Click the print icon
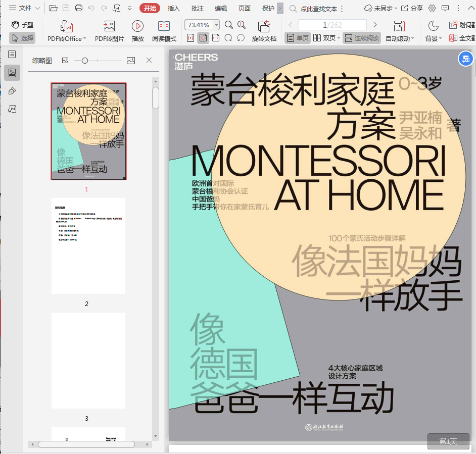The image size is (476, 454). click(79, 8)
